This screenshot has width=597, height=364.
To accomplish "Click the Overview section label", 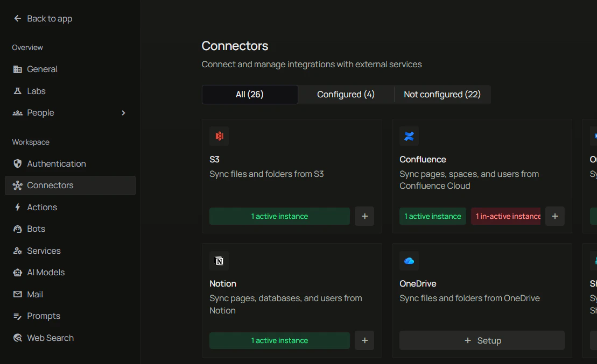I will coord(27,47).
